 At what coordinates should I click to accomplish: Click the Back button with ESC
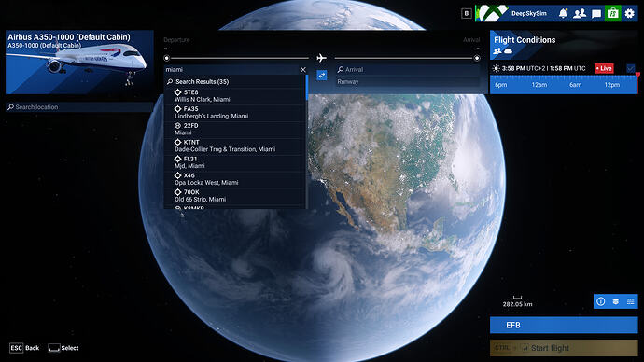click(24, 348)
